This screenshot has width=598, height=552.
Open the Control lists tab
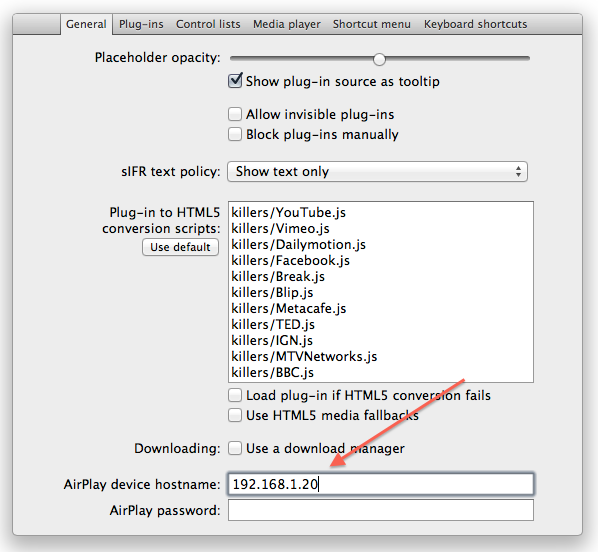pos(208,24)
